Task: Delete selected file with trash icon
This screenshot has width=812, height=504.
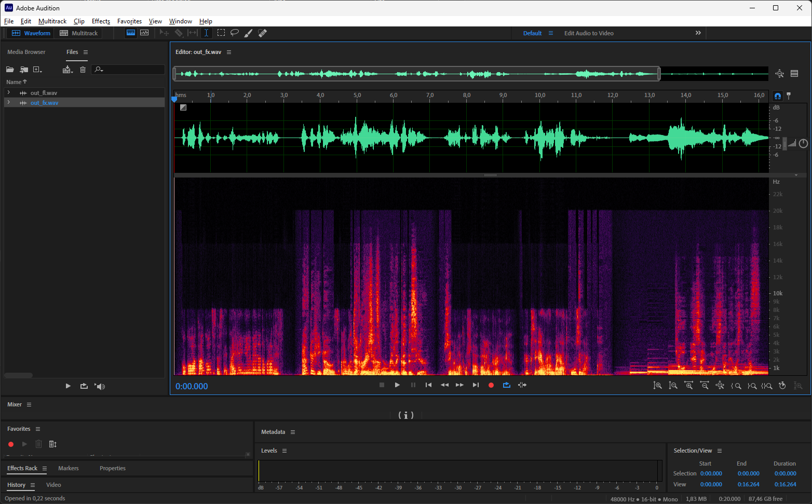Action: coord(83,70)
